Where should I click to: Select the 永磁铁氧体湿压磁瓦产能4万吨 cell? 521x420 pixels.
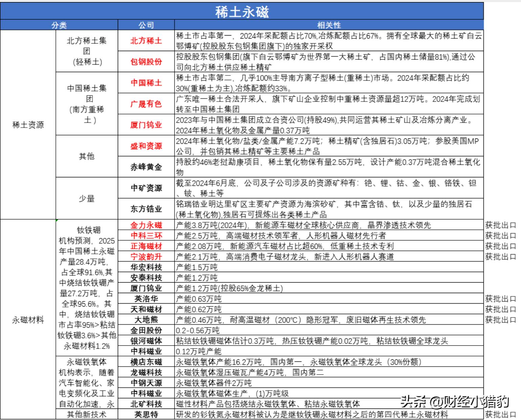click(x=329, y=372)
